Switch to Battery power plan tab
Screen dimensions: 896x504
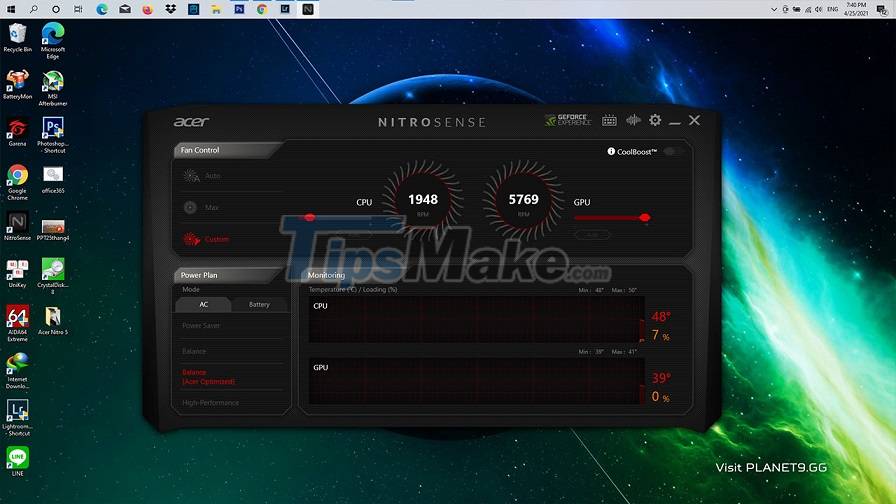coord(259,305)
